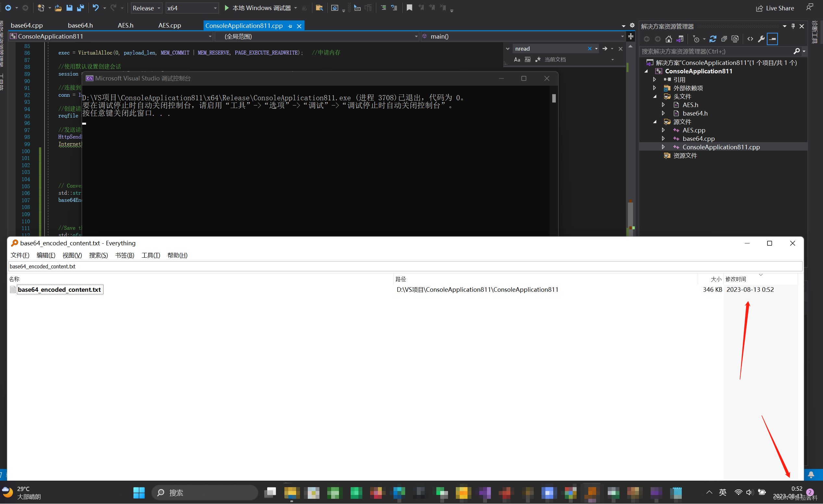View code from Solution Explorer toolbar

(x=750, y=39)
